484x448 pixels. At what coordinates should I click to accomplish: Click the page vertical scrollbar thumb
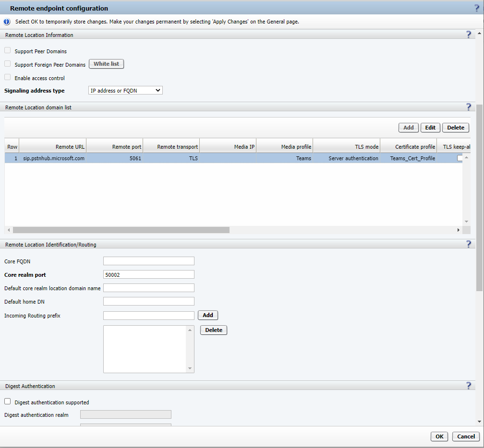tap(479, 197)
